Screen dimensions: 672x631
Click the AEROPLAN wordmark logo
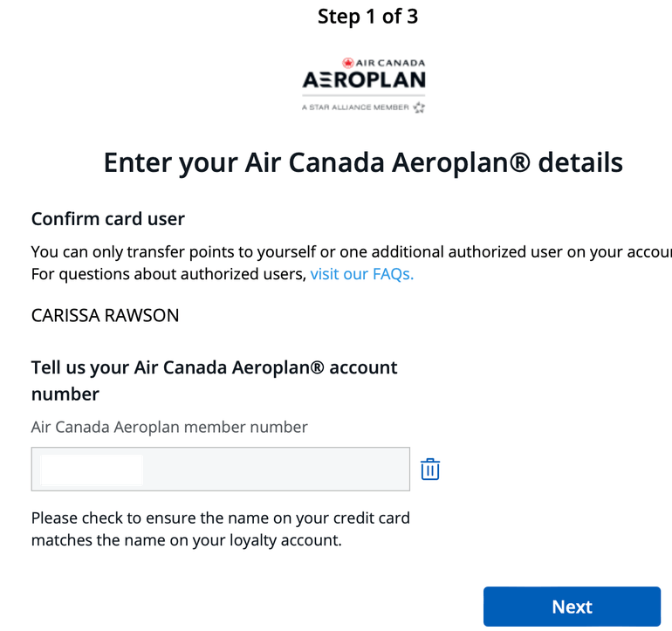pyautogui.click(x=364, y=81)
